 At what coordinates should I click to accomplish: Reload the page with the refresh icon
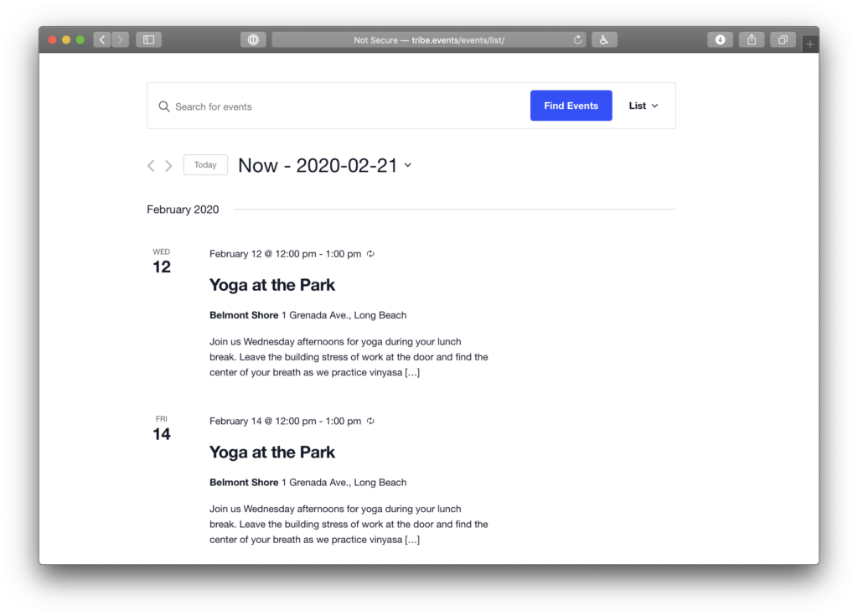[577, 39]
